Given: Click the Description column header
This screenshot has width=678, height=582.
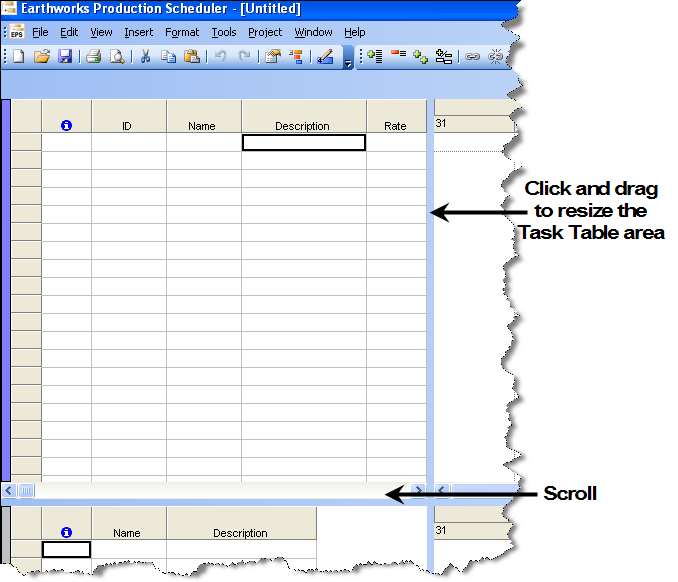Looking at the screenshot, I should pyautogui.click(x=302, y=126).
